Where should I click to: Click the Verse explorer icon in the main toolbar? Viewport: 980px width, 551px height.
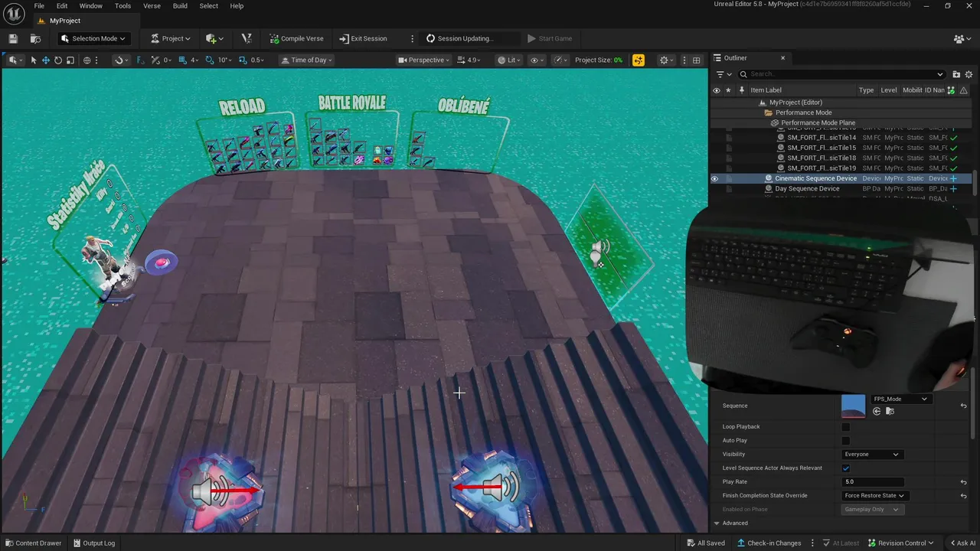coord(246,38)
